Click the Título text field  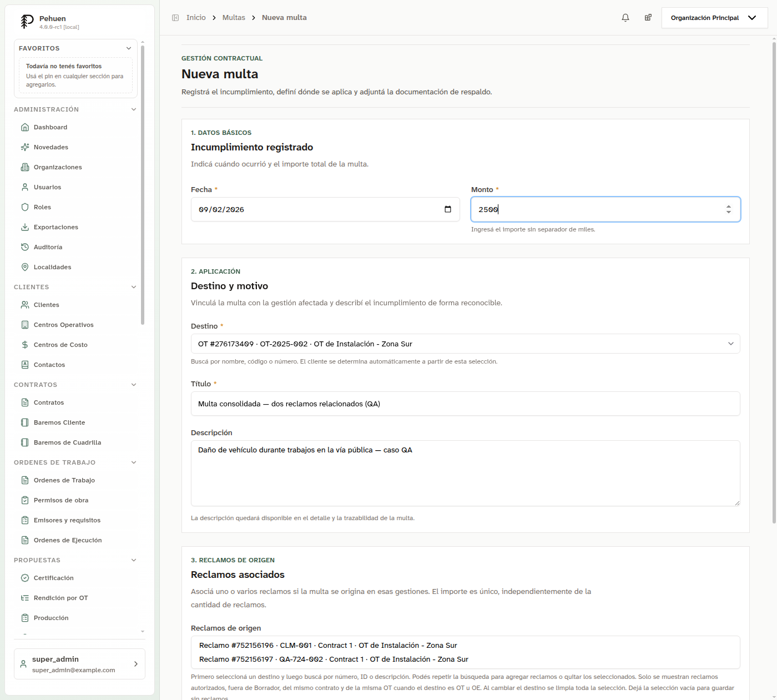(x=466, y=404)
